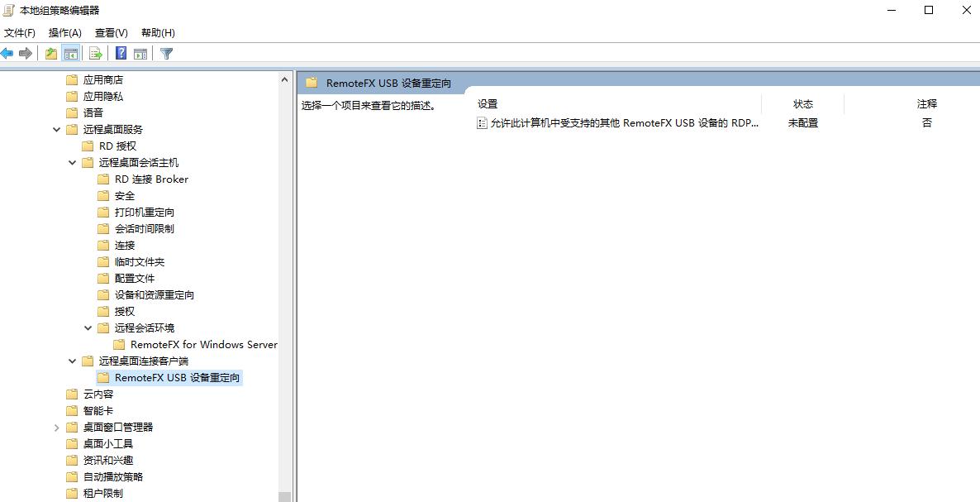Screen dimensions: 980x502
Task: Sort by the 状态 column header
Action: pyautogui.click(x=802, y=103)
